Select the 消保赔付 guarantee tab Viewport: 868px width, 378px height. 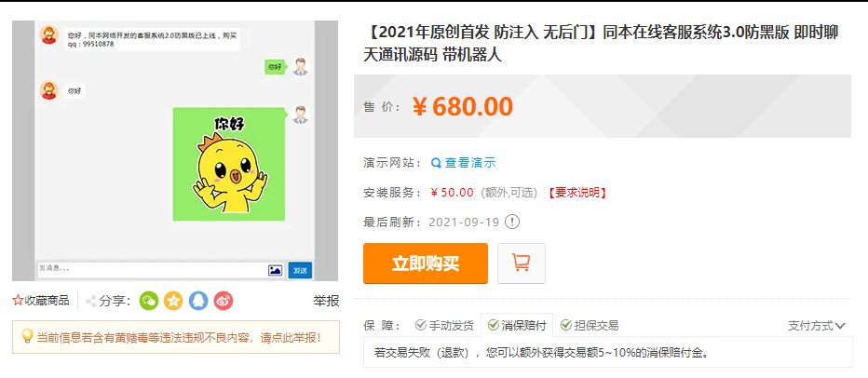click(517, 326)
